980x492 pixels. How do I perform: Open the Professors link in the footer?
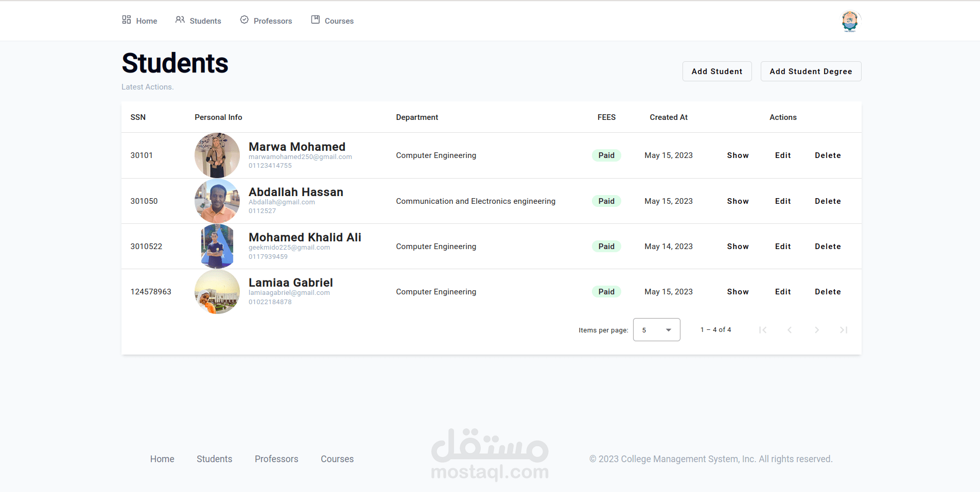[x=276, y=459]
